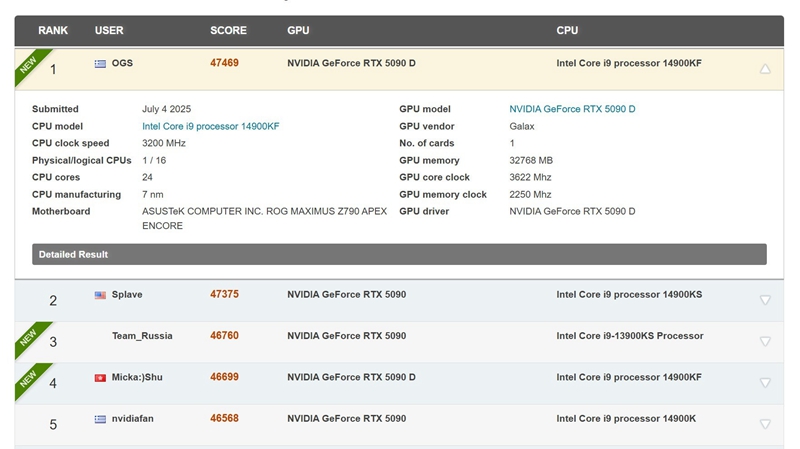The width and height of the screenshot is (800, 449).
Task: Click the NEW ribbon badge on rank 1
Action: [x=27, y=65]
